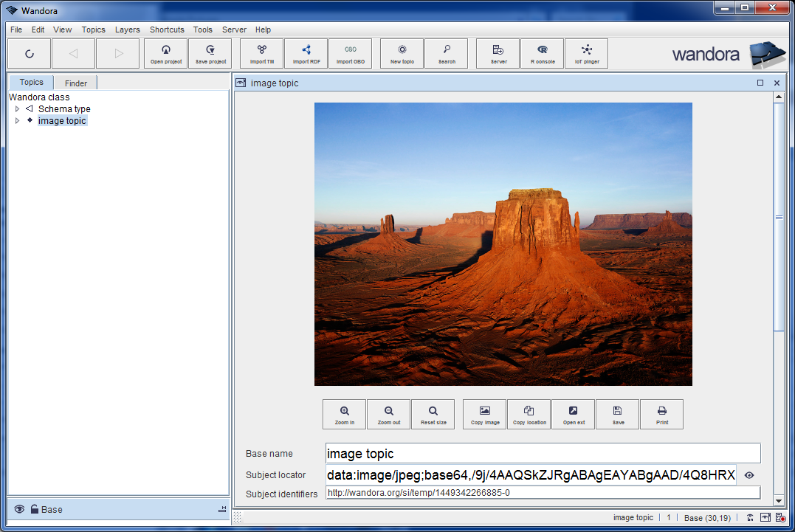
Task: Open Search using its toolbar icon
Action: click(446, 53)
